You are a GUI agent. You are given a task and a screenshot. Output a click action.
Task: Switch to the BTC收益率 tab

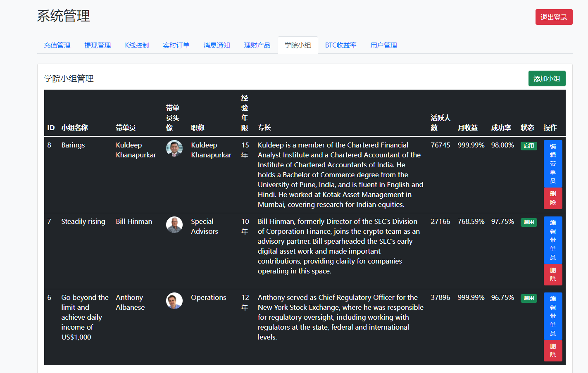pyautogui.click(x=340, y=45)
